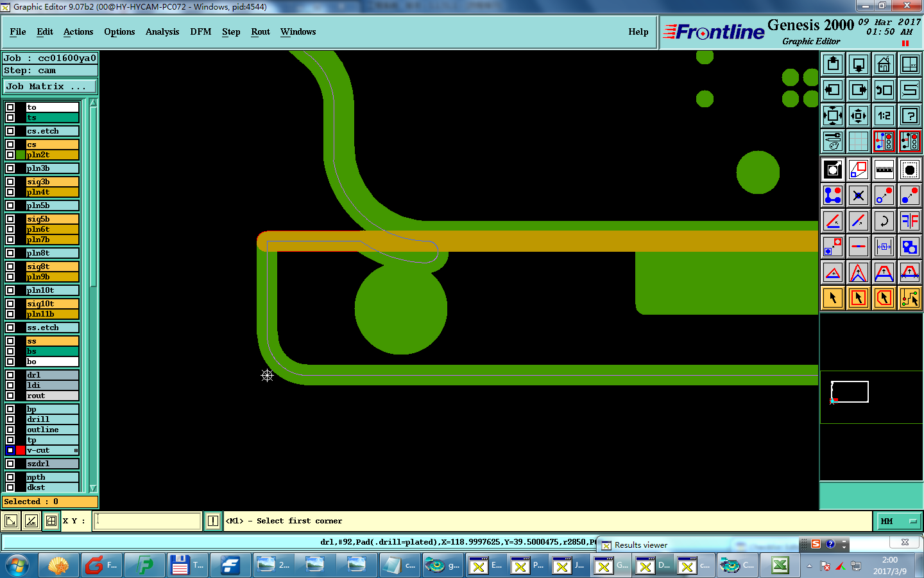Toggle display checkbox for layer to

coord(10,107)
